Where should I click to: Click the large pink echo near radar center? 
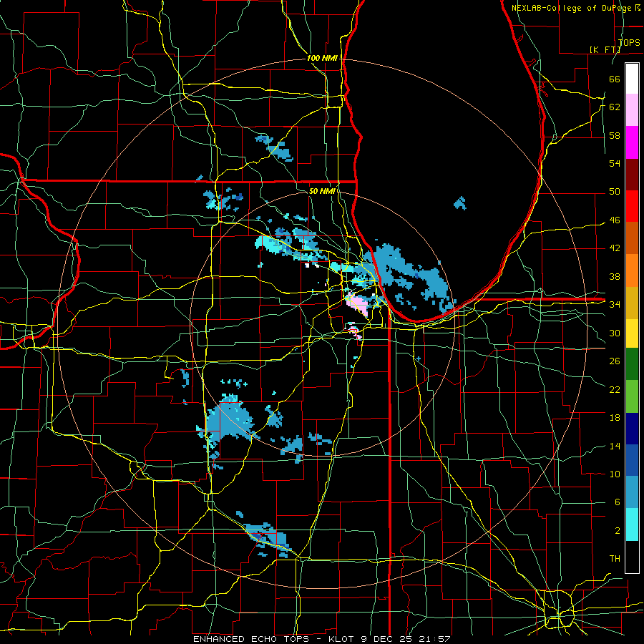[356, 303]
